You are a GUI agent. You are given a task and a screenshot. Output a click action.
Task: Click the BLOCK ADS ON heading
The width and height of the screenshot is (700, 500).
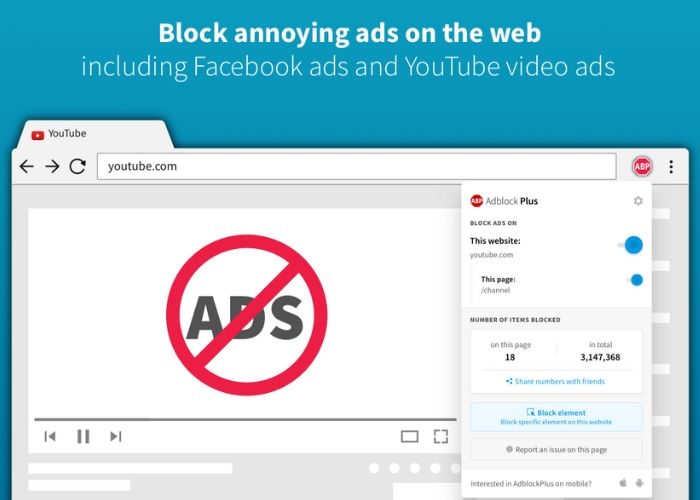pyautogui.click(x=493, y=223)
